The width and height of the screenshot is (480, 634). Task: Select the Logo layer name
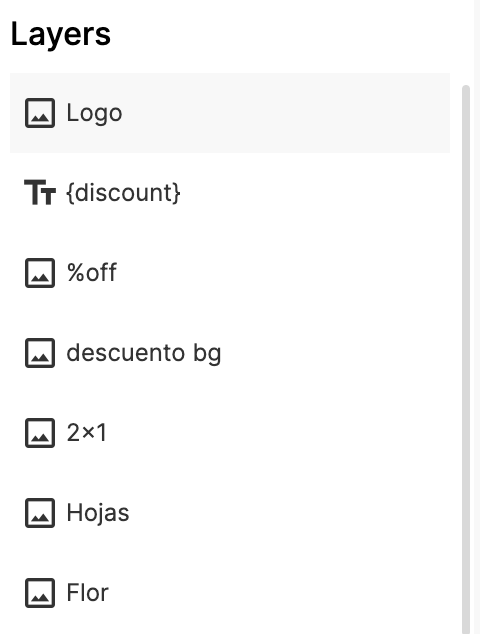[x=94, y=113]
